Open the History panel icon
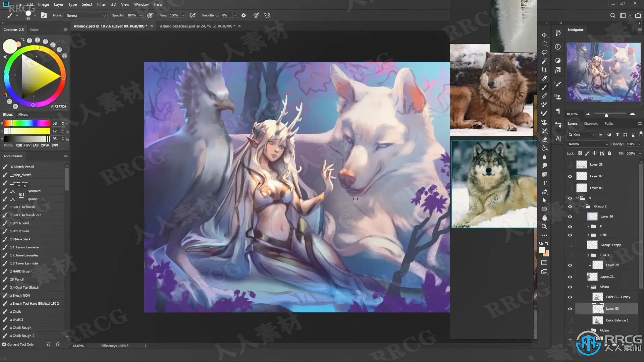The width and height of the screenshot is (644, 362). [558, 33]
